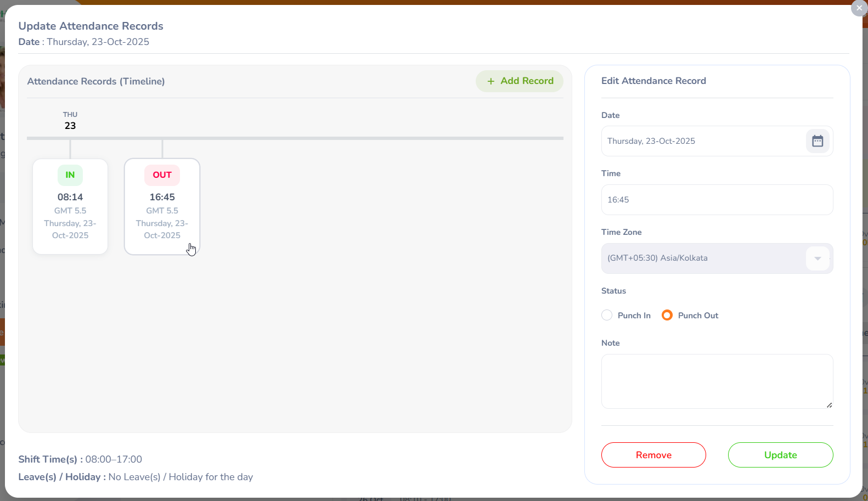Select the Punch Out radio button
The height and width of the screenshot is (501, 868).
(x=667, y=316)
